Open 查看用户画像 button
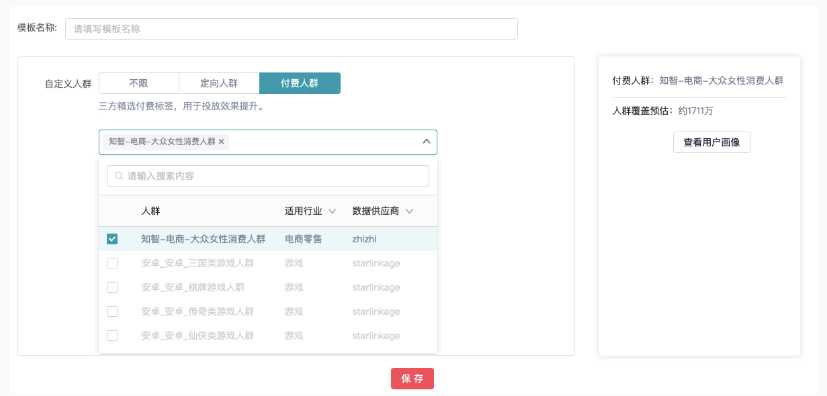 point(712,142)
